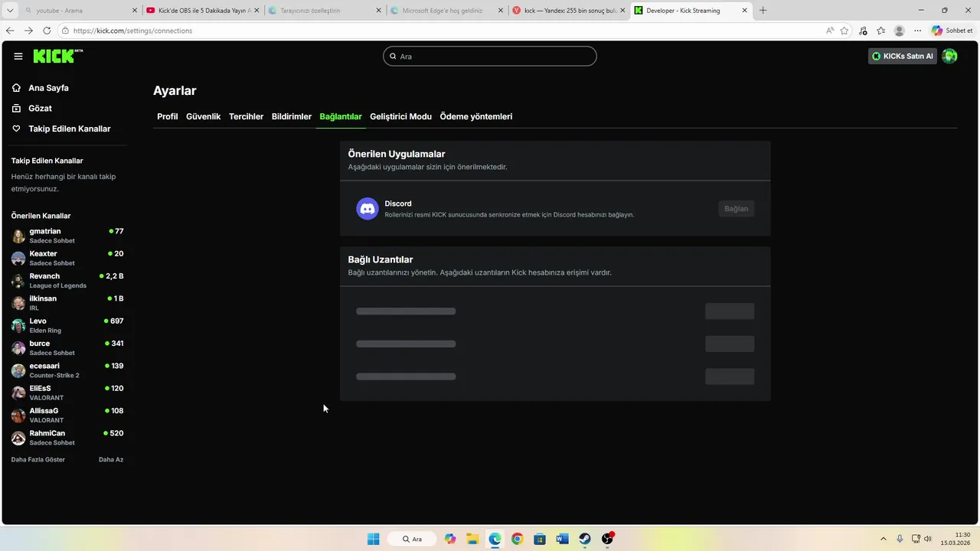Click KICKs Satın Al button
Image resolution: width=980 pixels, height=551 pixels.
coord(903,56)
